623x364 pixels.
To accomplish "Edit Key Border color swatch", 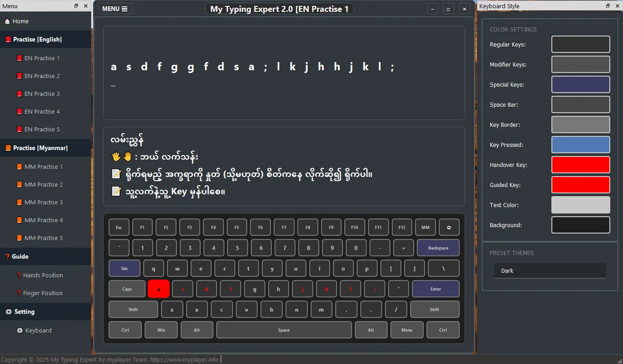I will click(x=581, y=125).
